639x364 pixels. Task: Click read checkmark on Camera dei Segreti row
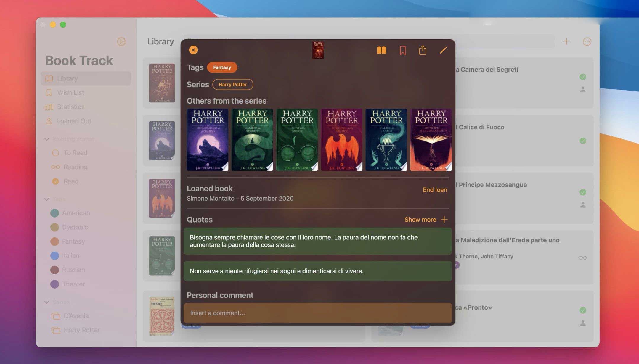coord(583,77)
